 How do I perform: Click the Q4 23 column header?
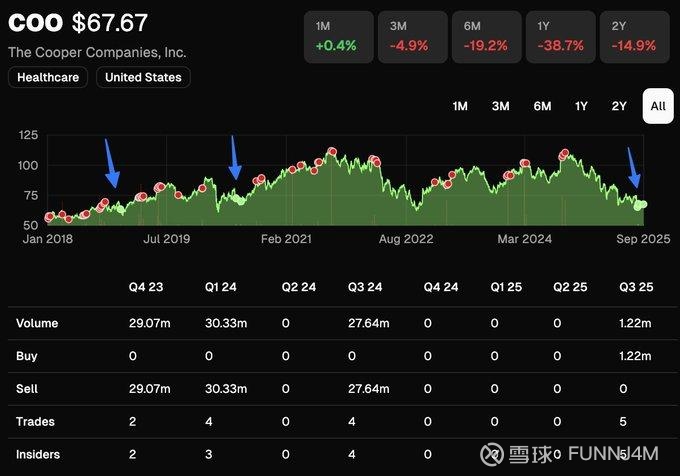(x=146, y=287)
